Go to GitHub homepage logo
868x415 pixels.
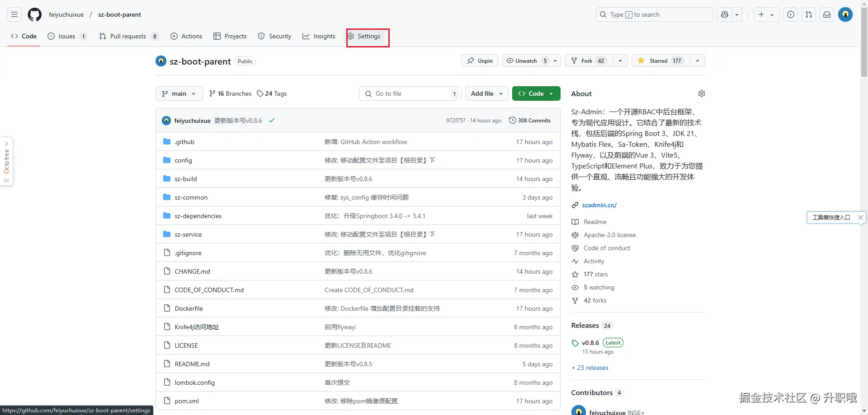click(34, 14)
